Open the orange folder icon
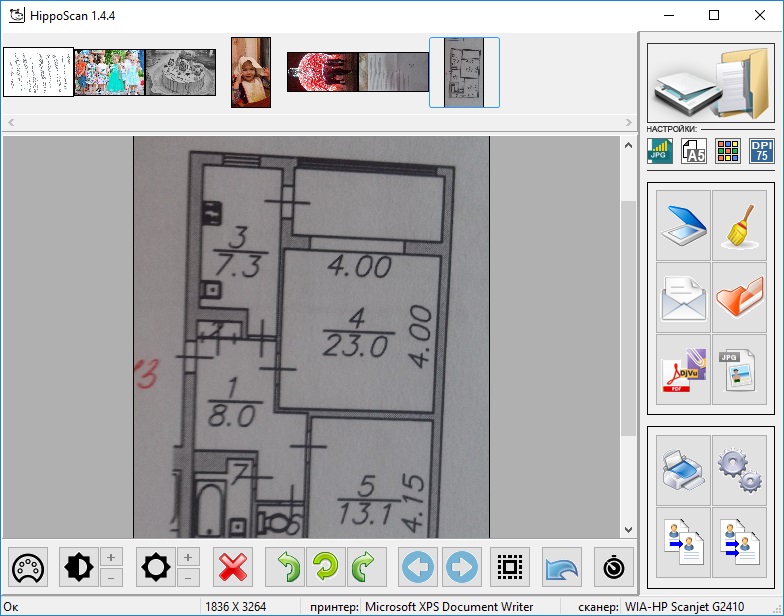Screen dimensions: 784x616 click(x=740, y=298)
